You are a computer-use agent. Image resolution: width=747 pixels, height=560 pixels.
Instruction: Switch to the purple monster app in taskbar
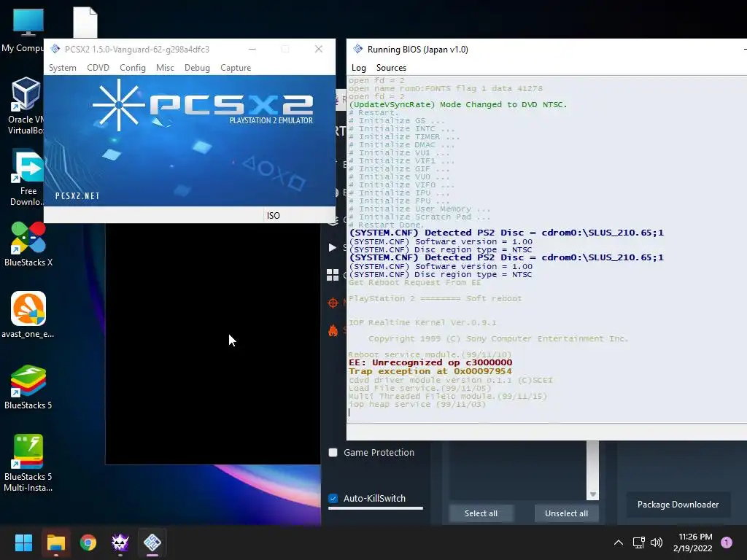(120, 542)
